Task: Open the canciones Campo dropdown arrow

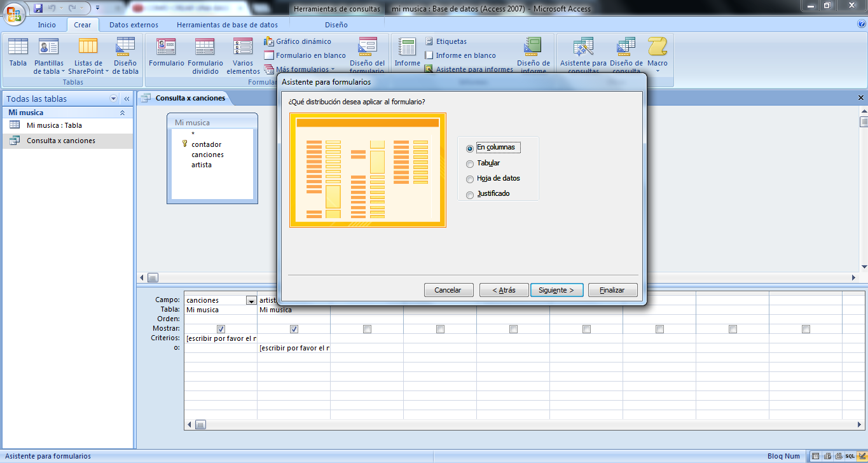Action: click(251, 300)
